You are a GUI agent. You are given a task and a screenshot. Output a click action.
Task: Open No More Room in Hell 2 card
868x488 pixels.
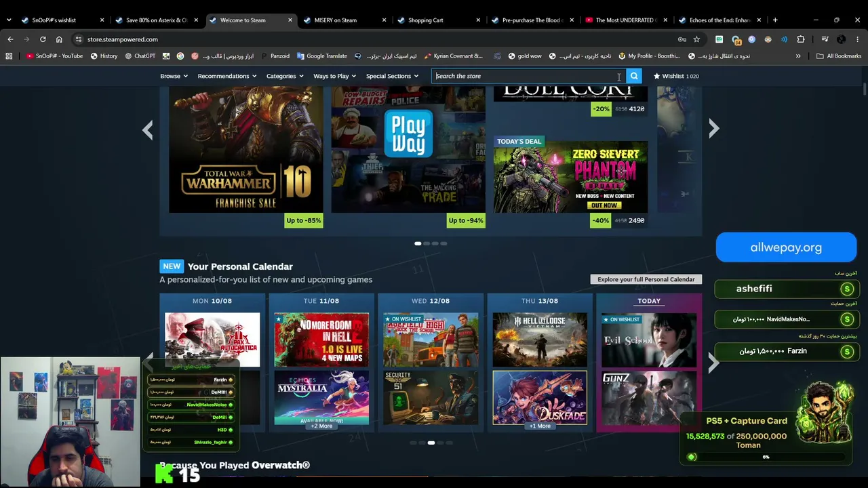tap(321, 340)
